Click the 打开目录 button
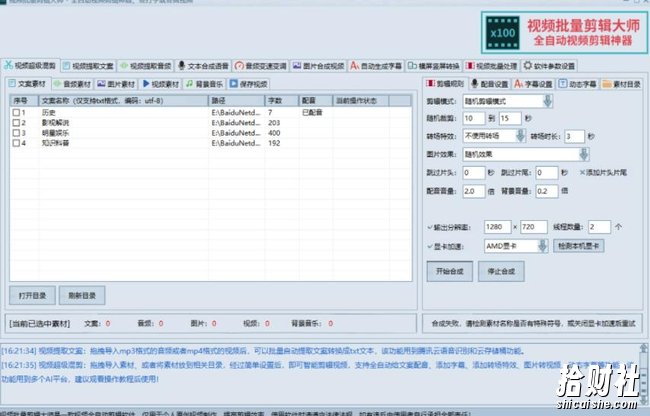The image size is (650, 416). click(32, 295)
